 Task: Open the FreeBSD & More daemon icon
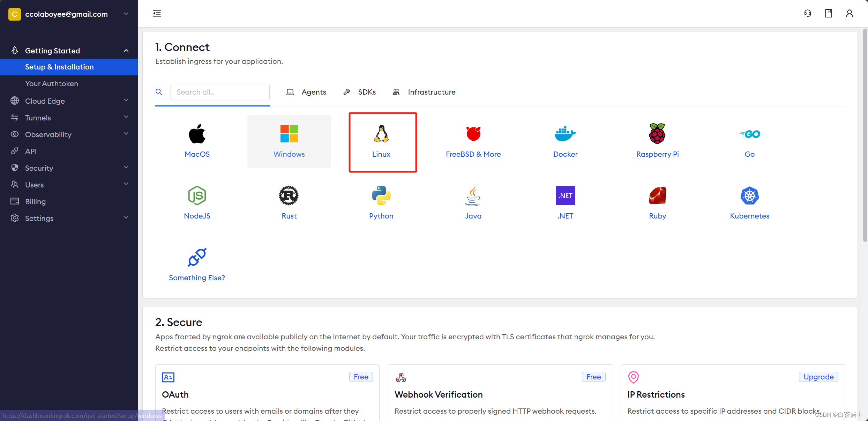point(473,134)
